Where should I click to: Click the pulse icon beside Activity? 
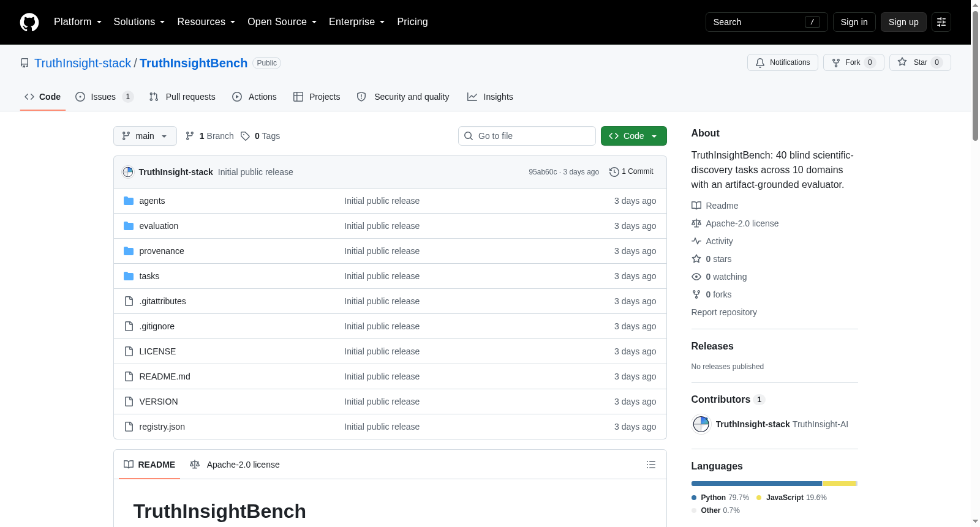(x=696, y=241)
